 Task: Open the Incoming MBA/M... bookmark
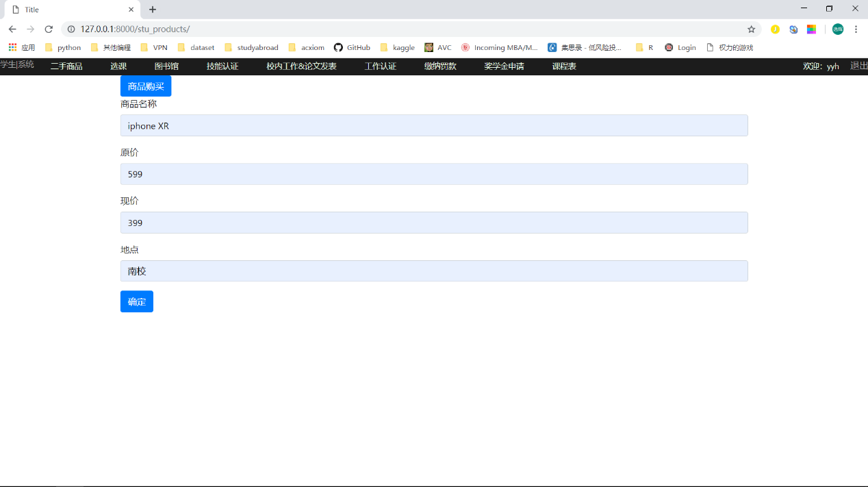(500, 47)
